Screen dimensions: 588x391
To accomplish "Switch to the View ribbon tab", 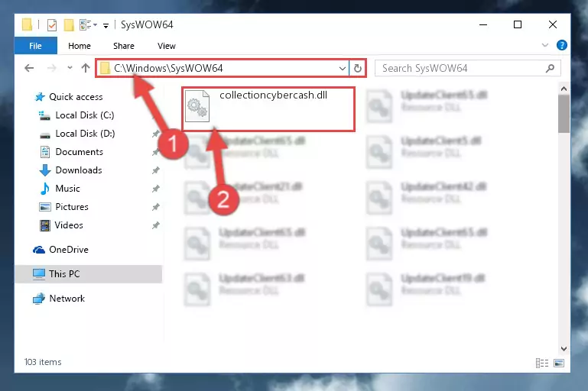I will [167, 46].
